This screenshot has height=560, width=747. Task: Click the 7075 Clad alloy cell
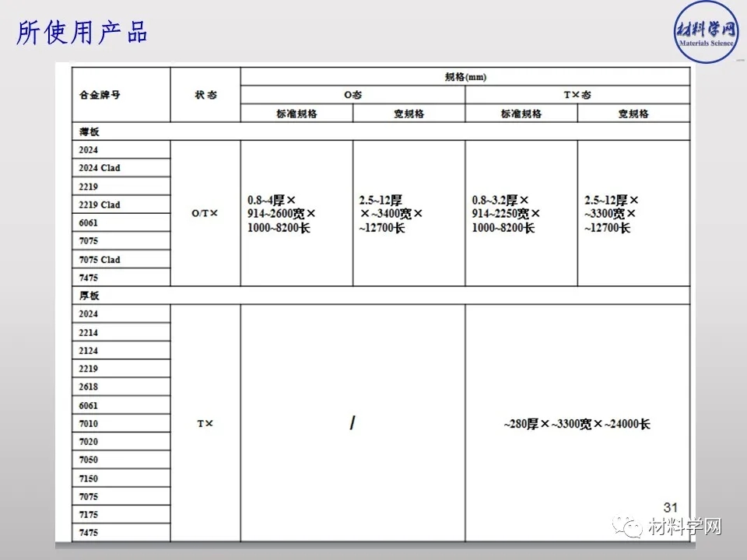(100, 259)
